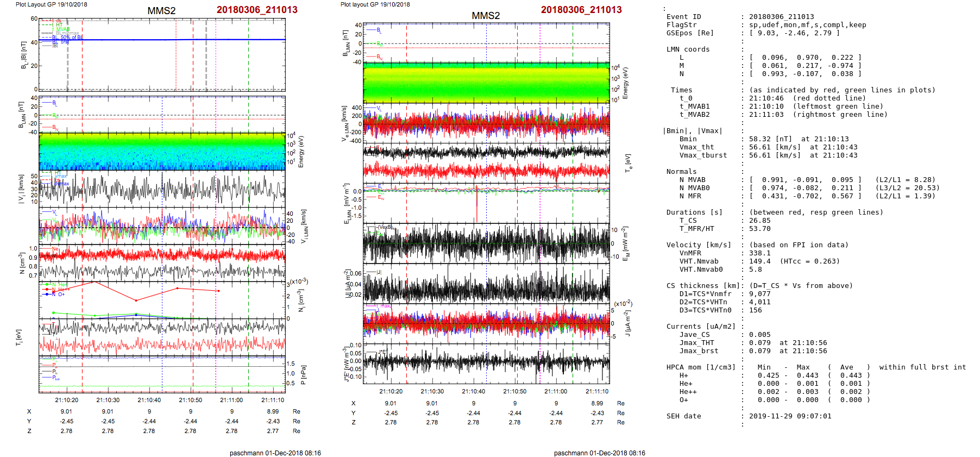Click the MMS2 title of the right plot

(486, 16)
